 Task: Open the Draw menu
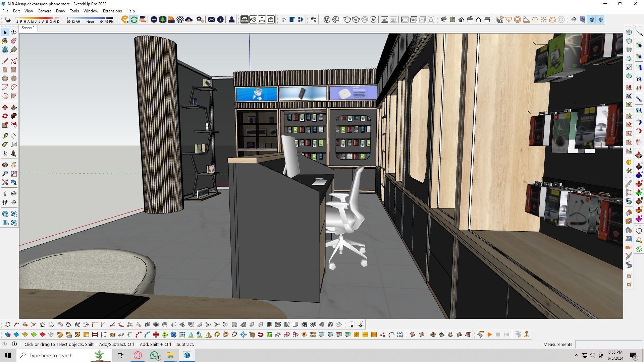[60, 11]
